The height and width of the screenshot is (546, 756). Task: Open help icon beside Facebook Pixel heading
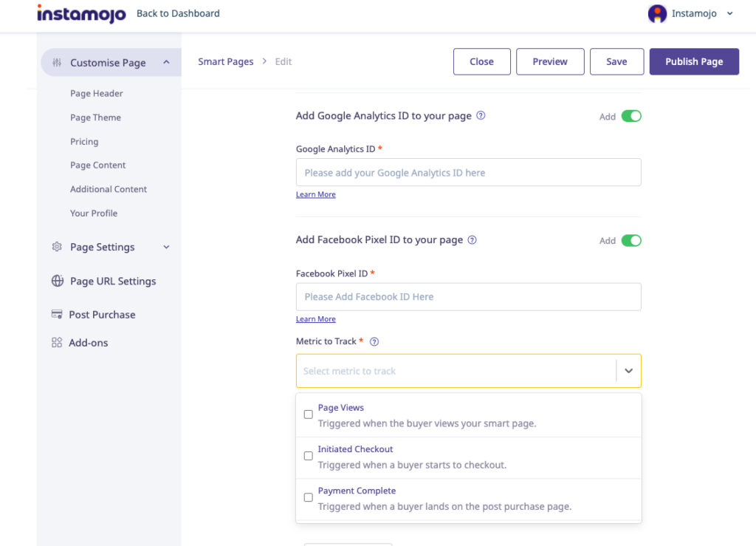point(472,240)
